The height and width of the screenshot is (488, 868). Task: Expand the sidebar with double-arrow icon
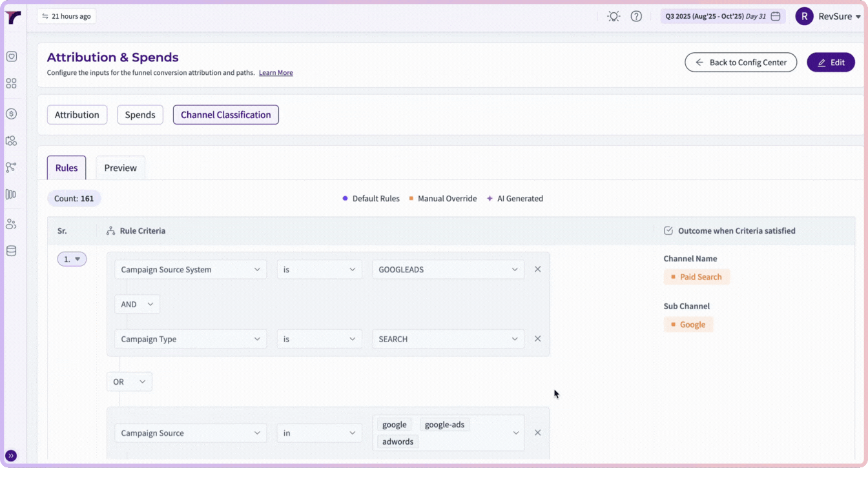11,456
